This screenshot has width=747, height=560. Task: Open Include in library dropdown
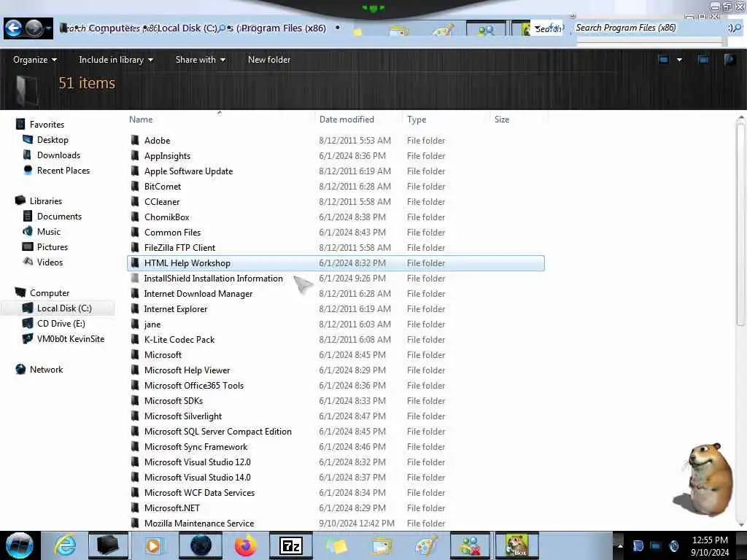click(116, 60)
